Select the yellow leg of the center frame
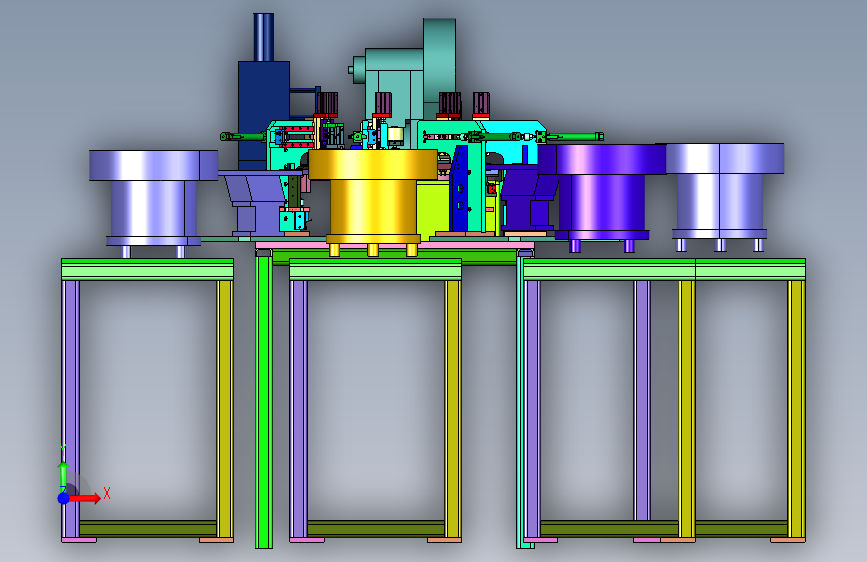This screenshot has width=867, height=562. coord(453,409)
